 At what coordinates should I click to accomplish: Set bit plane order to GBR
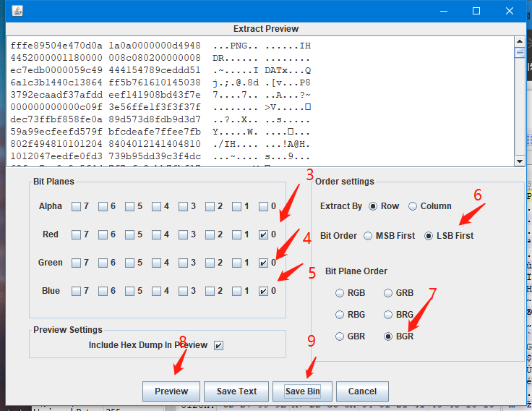coord(340,336)
